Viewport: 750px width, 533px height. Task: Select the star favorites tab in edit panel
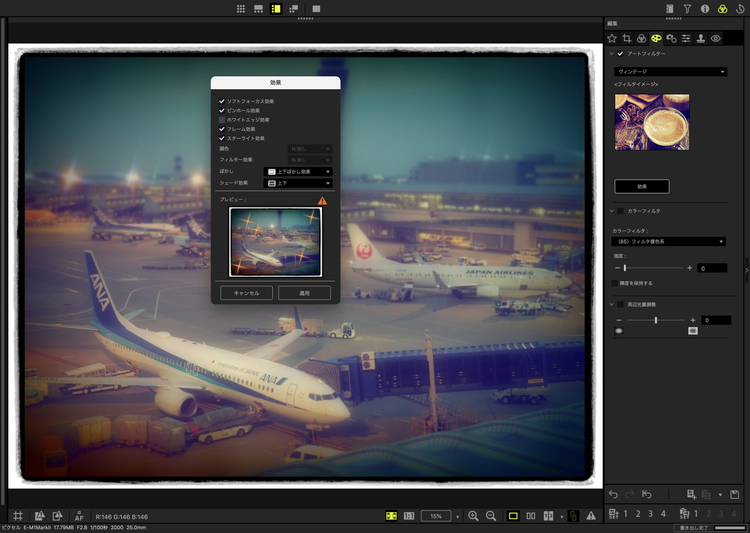612,38
